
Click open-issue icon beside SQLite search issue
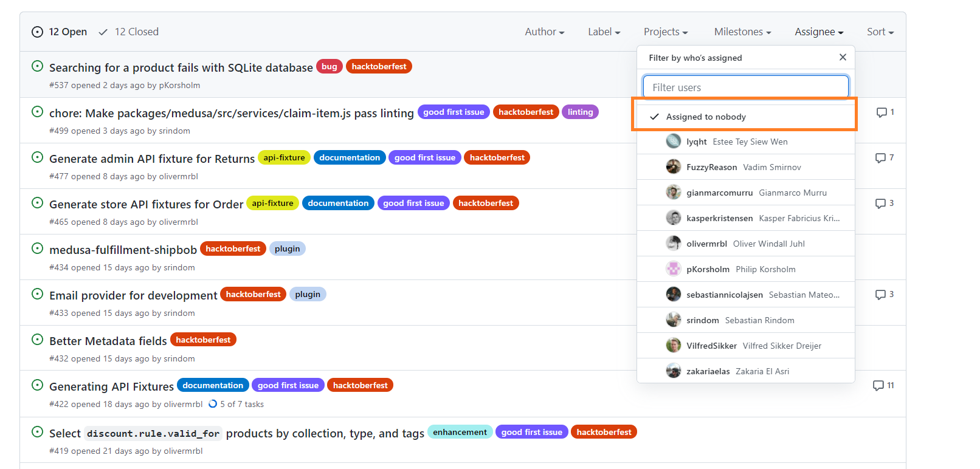tap(37, 66)
